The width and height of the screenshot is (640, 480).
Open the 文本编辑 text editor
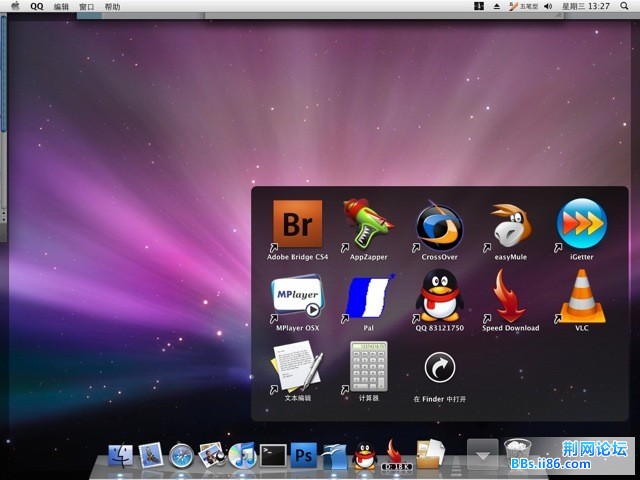(297, 367)
